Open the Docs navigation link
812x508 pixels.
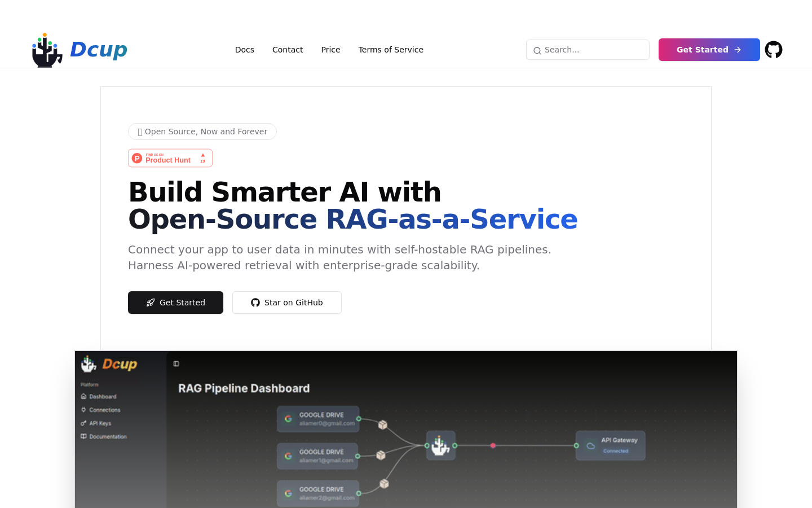click(x=245, y=50)
